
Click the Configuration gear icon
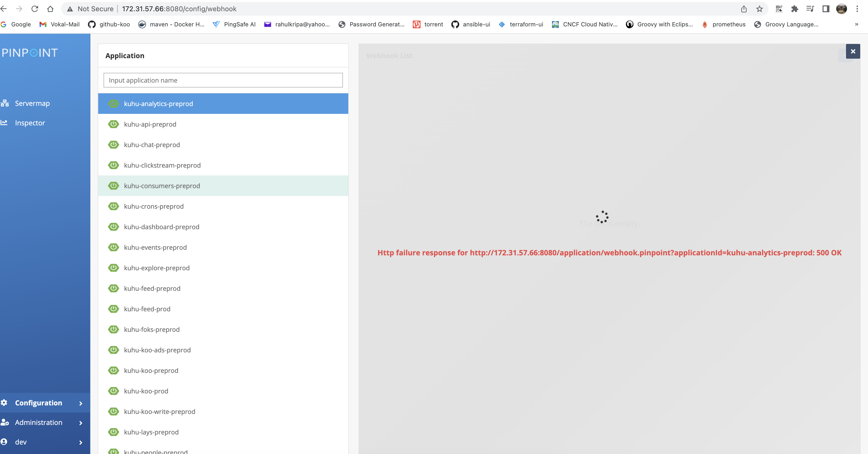click(x=4, y=402)
